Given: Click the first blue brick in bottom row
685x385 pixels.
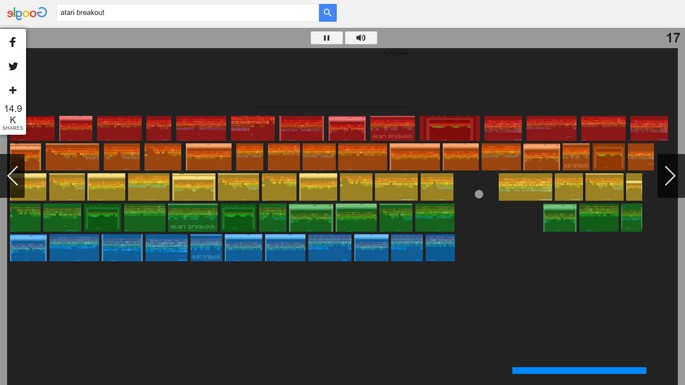Looking at the screenshot, I should pyautogui.click(x=28, y=248).
